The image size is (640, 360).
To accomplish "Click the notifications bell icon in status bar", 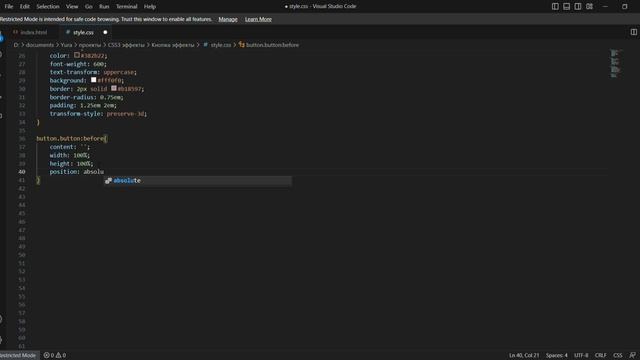I will tap(632, 356).
